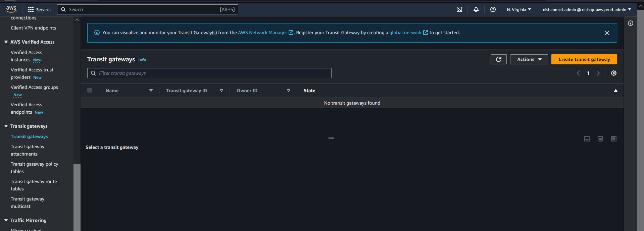Click the Filter transit gateways field

[209, 73]
